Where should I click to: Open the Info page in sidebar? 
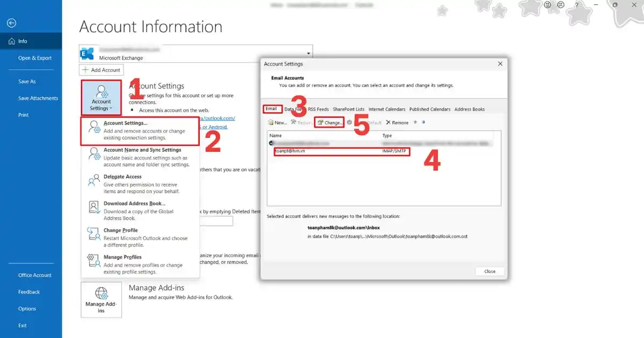click(31, 41)
